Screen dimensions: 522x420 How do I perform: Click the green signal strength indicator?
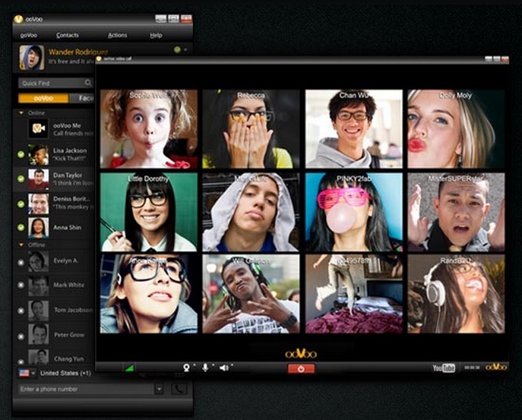pos(129,368)
